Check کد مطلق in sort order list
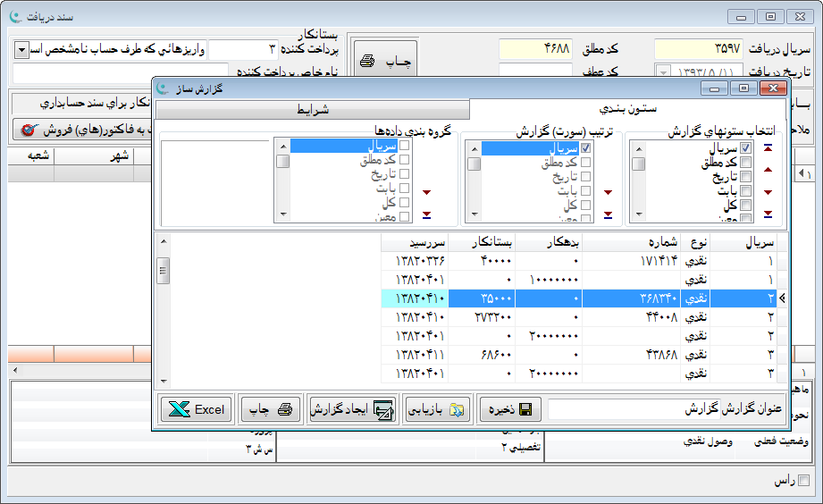 tap(585, 163)
